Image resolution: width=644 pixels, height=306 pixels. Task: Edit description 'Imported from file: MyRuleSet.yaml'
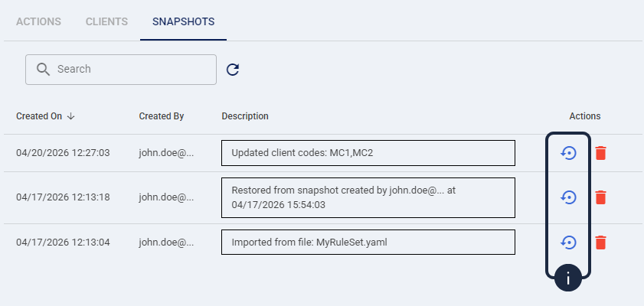[x=368, y=243]
